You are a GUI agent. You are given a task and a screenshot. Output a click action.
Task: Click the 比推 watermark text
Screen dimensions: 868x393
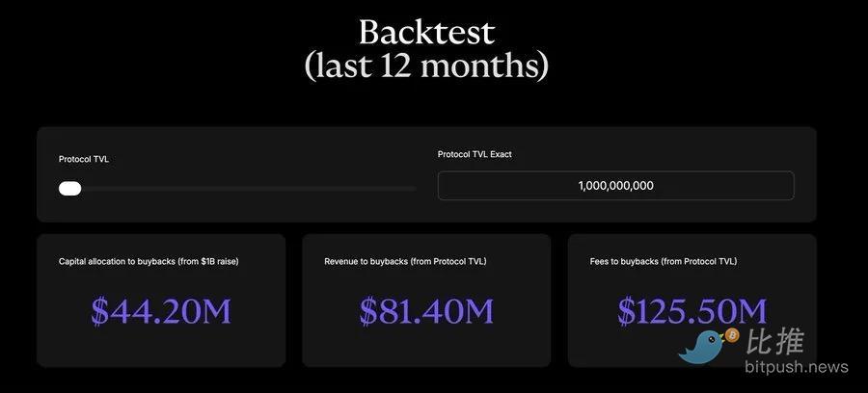pos(775,341)
